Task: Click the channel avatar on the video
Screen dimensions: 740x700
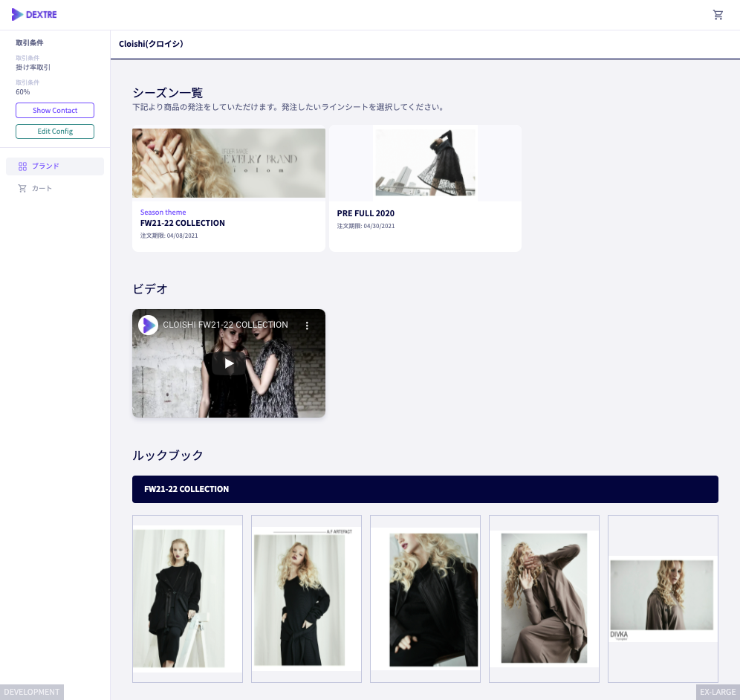Action: pyautogui.click(x=148, y=325)
